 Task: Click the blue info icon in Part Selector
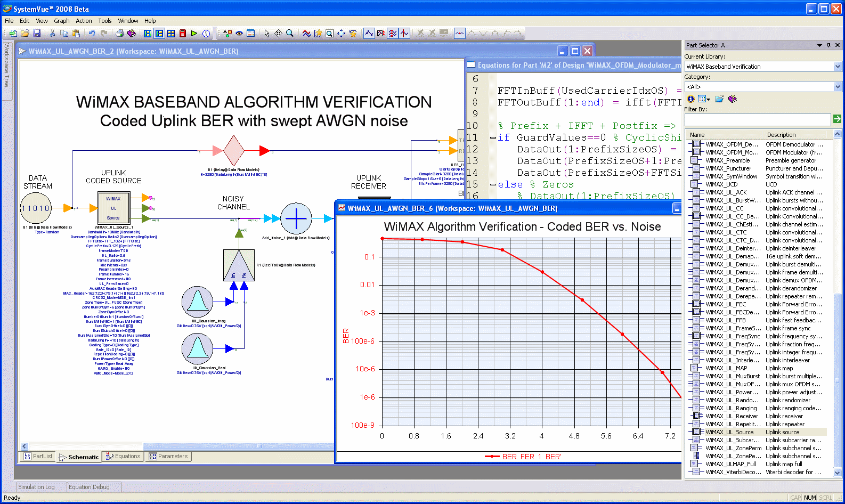690,99
